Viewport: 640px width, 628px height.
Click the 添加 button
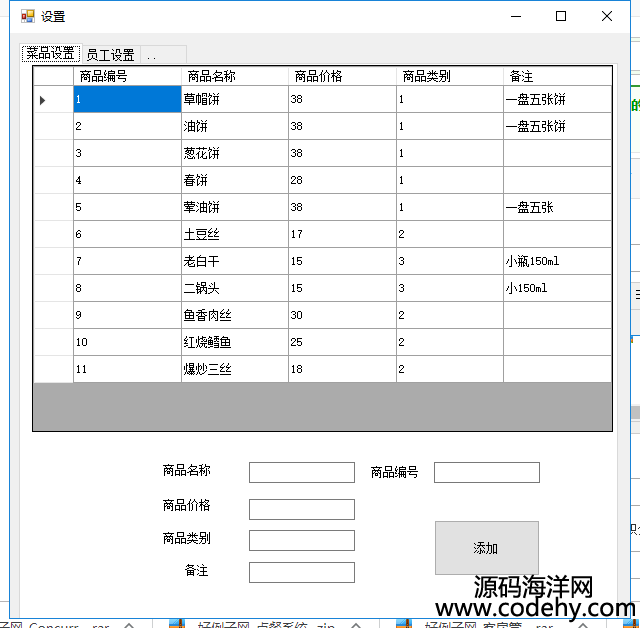click(487, 548)
